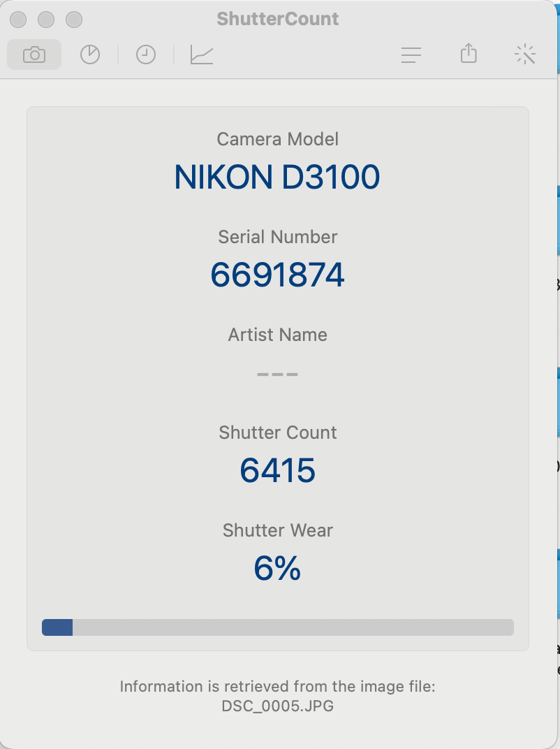Viewport: 560px width, 749px height.
Task: Click the file name DSC_0005.JPG
Action: 277,706
